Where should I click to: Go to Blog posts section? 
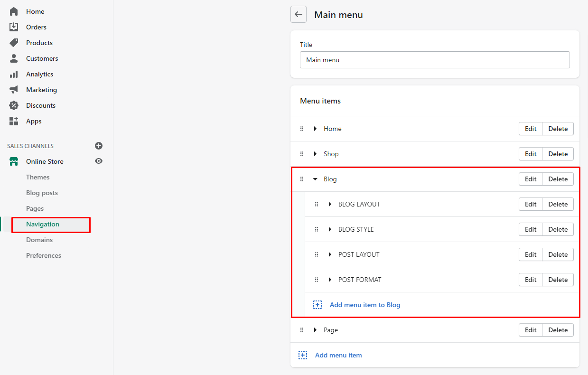42,193
